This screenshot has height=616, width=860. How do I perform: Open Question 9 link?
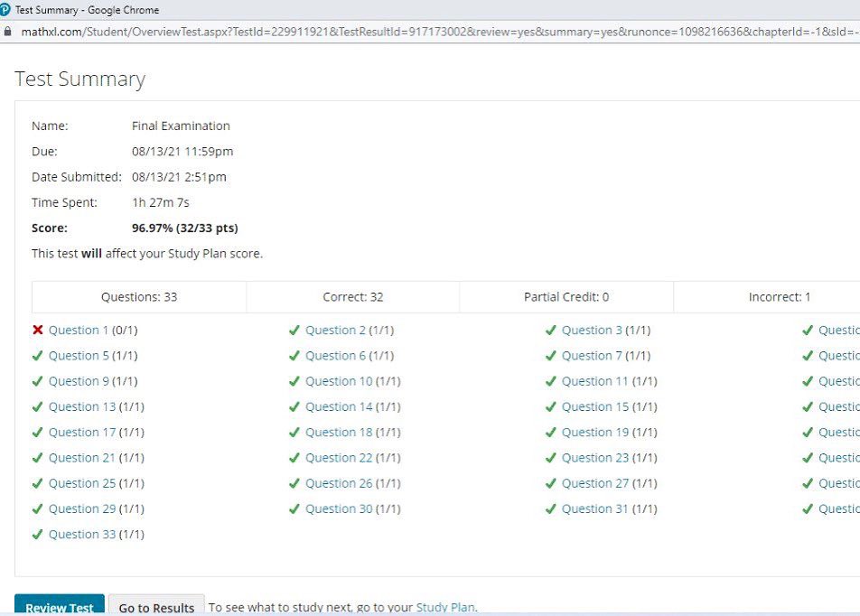(x=79, y=381)
